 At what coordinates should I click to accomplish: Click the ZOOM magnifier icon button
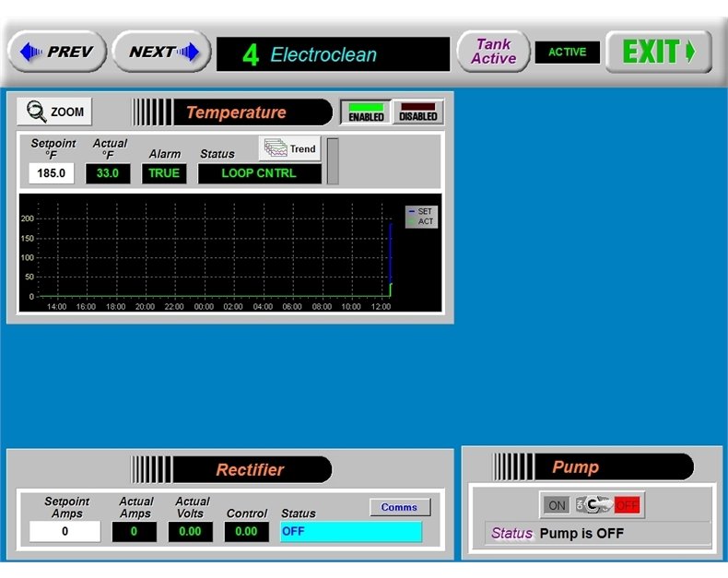coord(54,112)
